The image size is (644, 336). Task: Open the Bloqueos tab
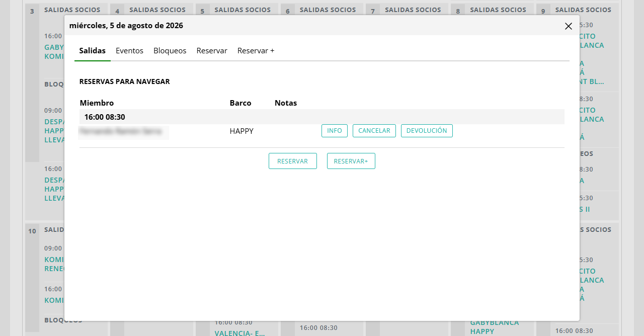coord(170,51)
